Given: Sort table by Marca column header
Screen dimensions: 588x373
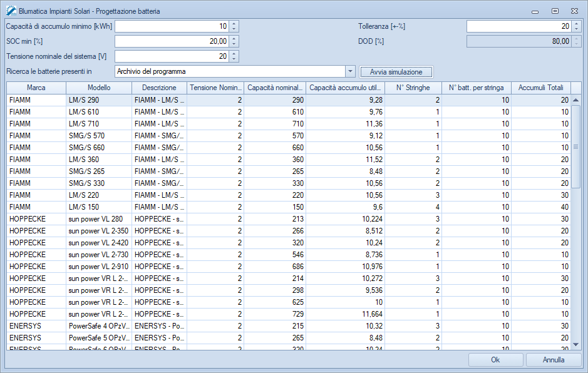Looking at the screenshot, I should 36,88.
